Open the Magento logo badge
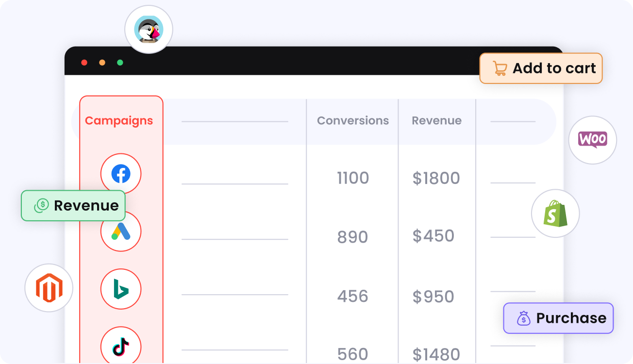 [x=49, y=288]
